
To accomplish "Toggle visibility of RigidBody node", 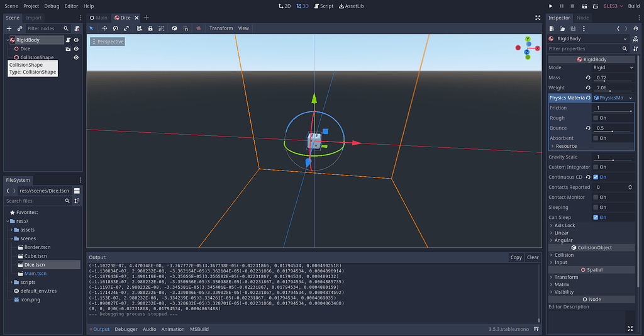I will [x=76, y=40].
